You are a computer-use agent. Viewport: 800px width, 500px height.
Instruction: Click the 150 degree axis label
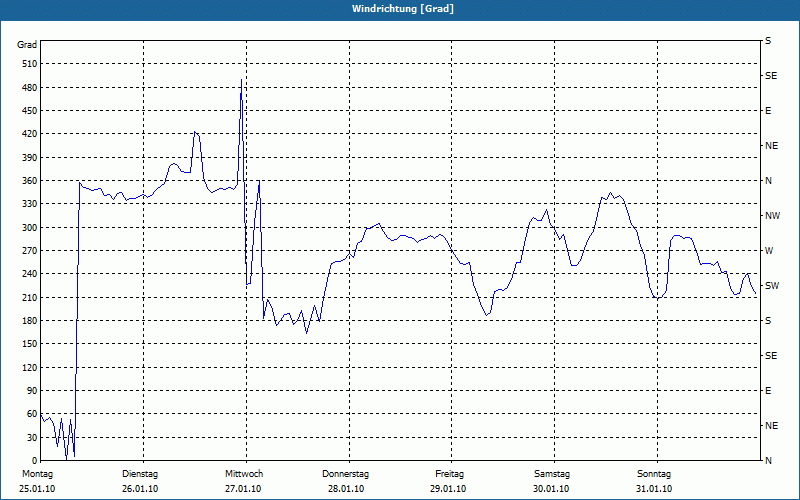click(x=30, y=344)
